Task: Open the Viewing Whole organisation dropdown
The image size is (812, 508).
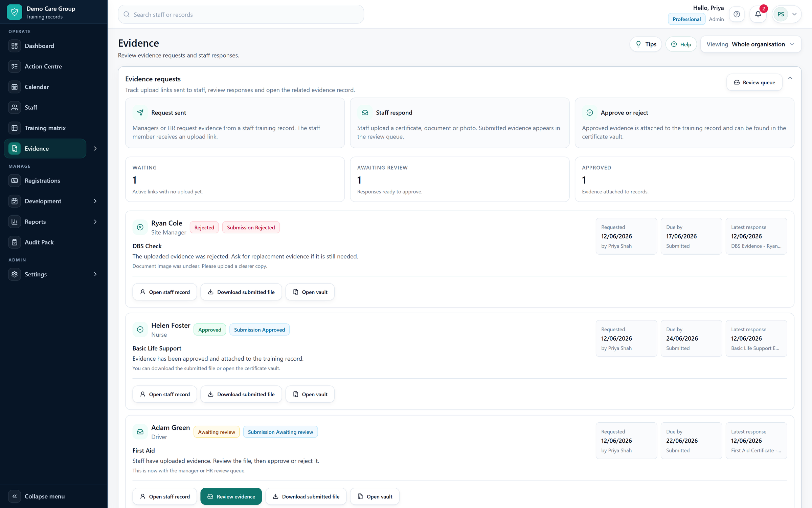Action: click(x=751, y=44)
